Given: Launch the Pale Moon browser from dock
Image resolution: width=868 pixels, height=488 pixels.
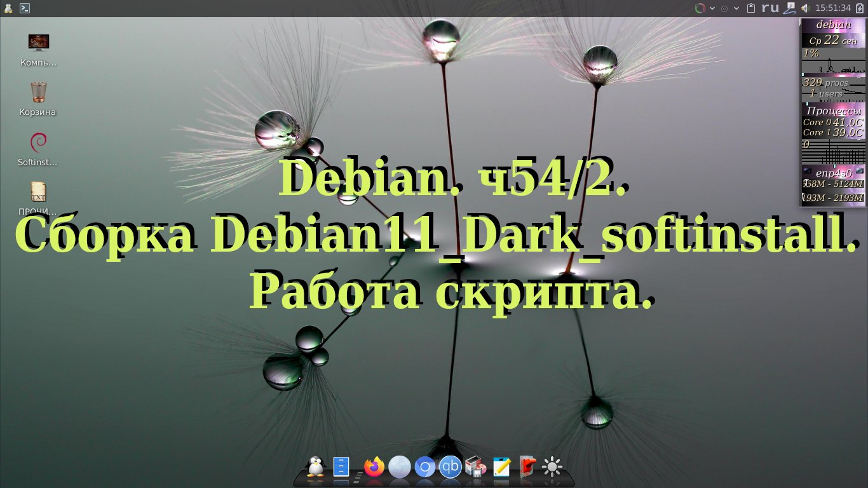Looking at the screenshot, I should (400, 467).
